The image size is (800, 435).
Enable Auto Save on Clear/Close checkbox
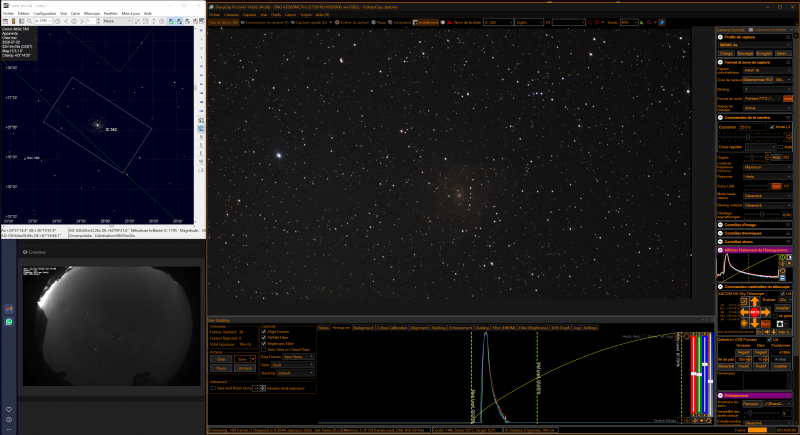[264, 349]
